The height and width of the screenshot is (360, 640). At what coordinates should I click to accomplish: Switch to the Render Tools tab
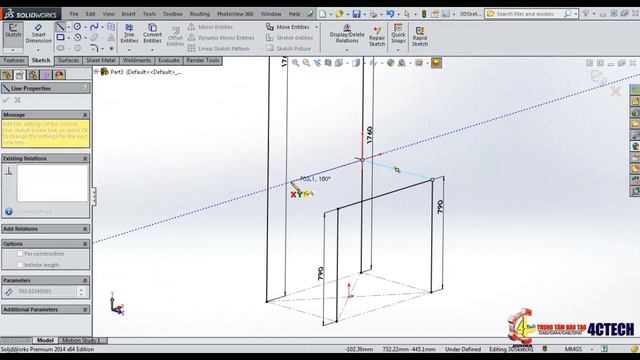[x=203, y=60]
